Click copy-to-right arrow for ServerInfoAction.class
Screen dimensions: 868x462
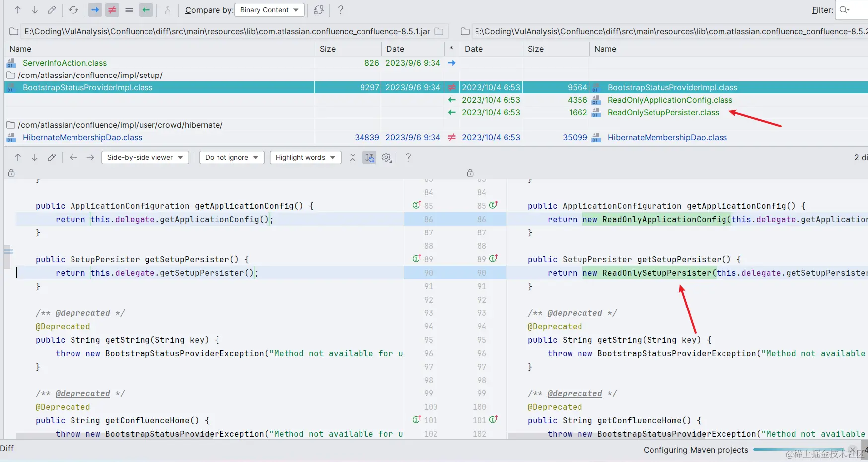[x=452, y=63]
